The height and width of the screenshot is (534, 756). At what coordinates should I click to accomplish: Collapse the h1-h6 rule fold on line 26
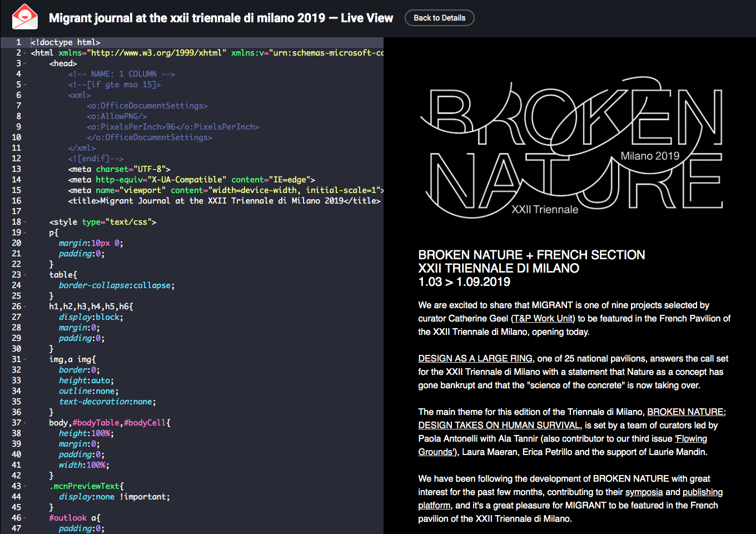25,306
